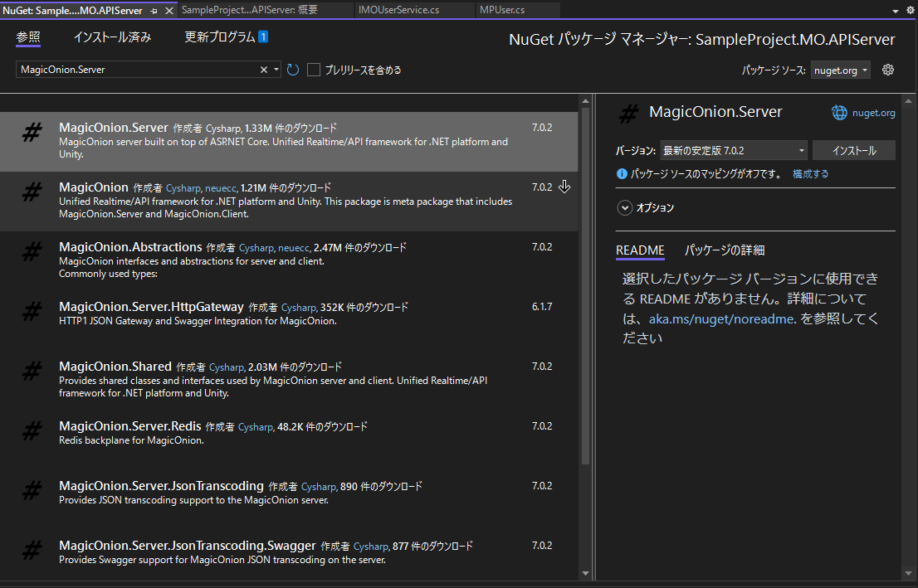Enable the プレリリースを含める checkbox
The width and height of the screenshot is (918, 588).
[x=314, y=70]
